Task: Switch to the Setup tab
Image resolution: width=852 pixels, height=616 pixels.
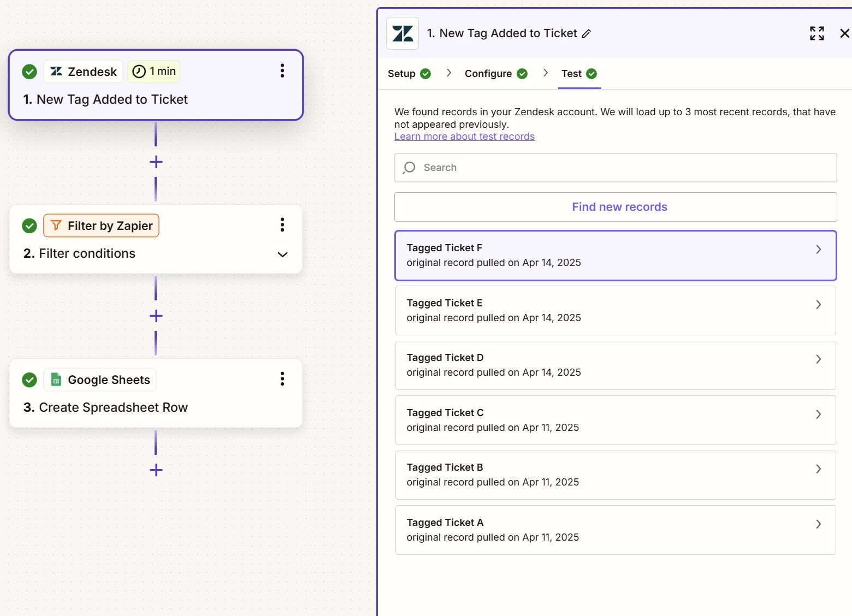Action: click(409, 74)
